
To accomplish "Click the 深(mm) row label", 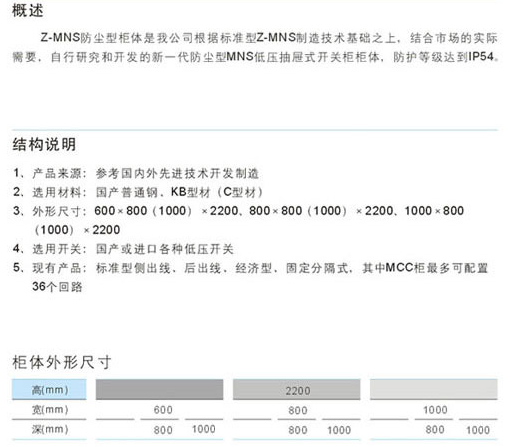I will pyautogui.click(x=50, y=429).
